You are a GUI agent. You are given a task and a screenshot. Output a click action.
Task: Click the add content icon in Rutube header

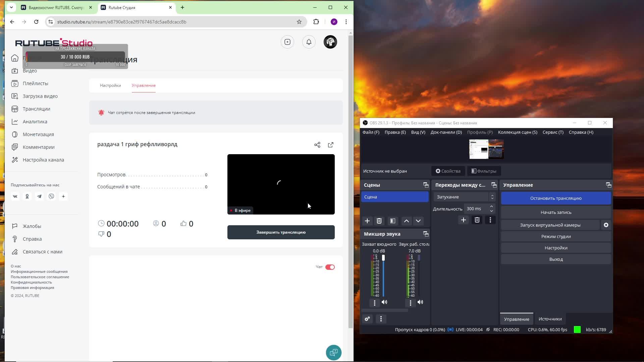[x=287, y=42]
